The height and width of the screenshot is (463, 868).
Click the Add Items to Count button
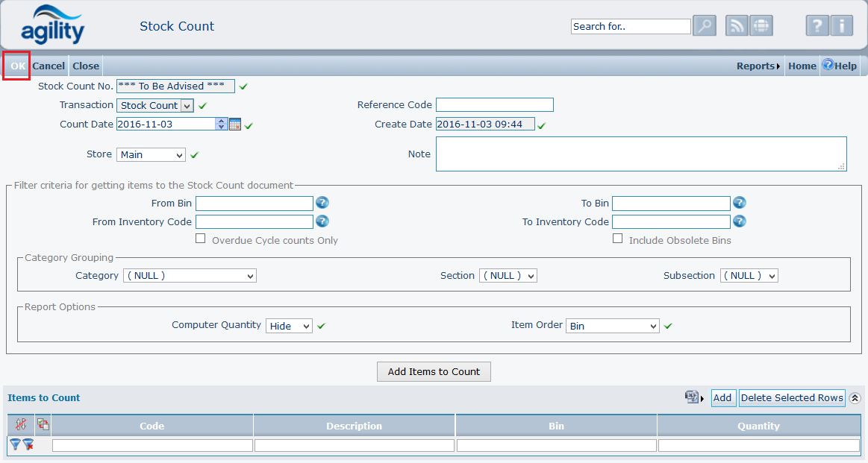point(434,371)
